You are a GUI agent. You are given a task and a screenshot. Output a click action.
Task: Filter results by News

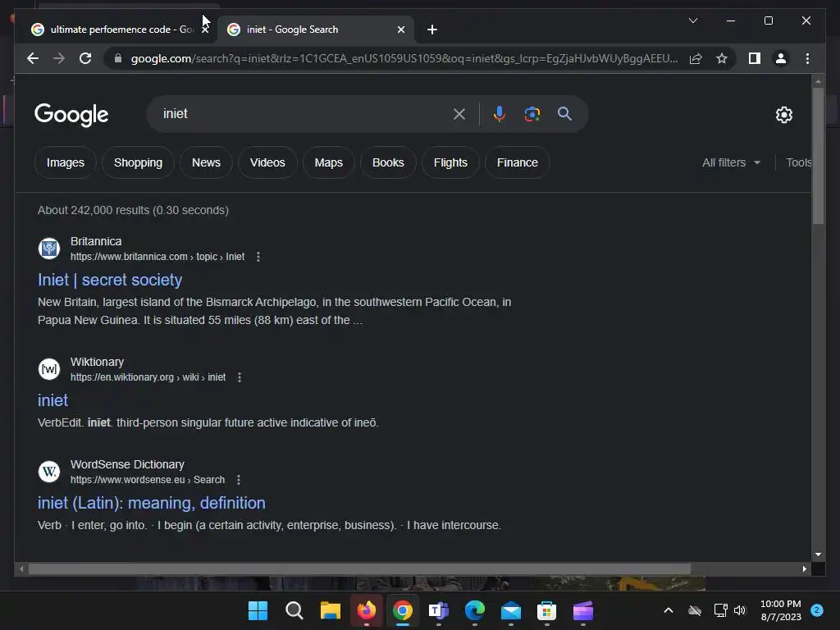tap(206, 162)
